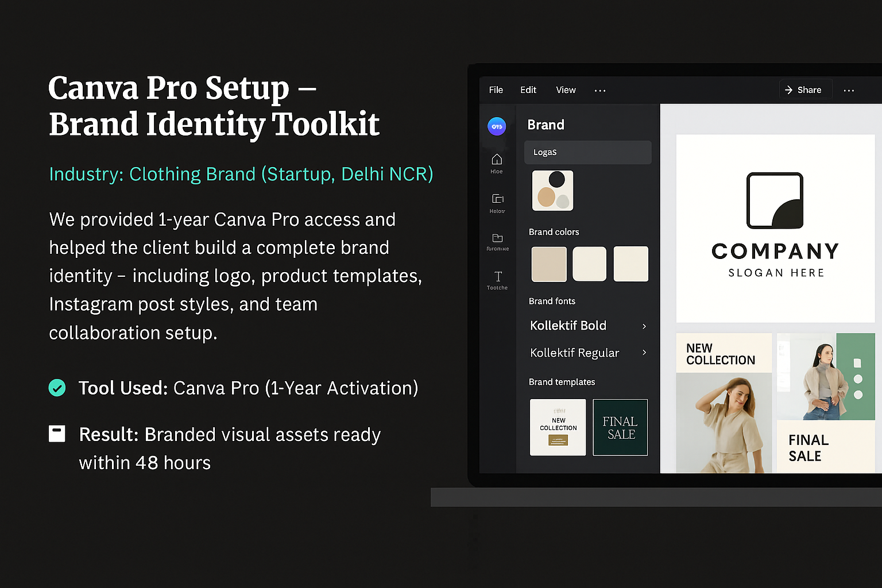The height and width of the screenshot is (588, 882).
Task: Click the Brand colors label
Action: click(554, 232)
